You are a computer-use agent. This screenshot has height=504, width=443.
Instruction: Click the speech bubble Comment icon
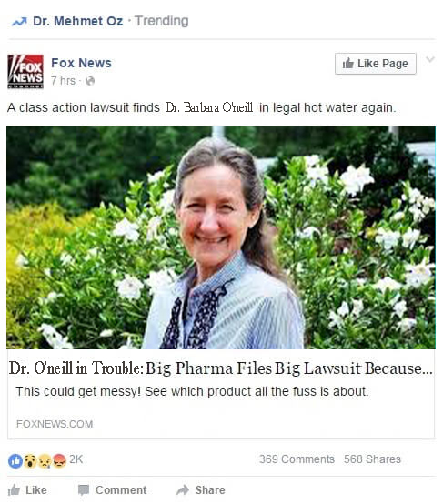click(84, 490)
